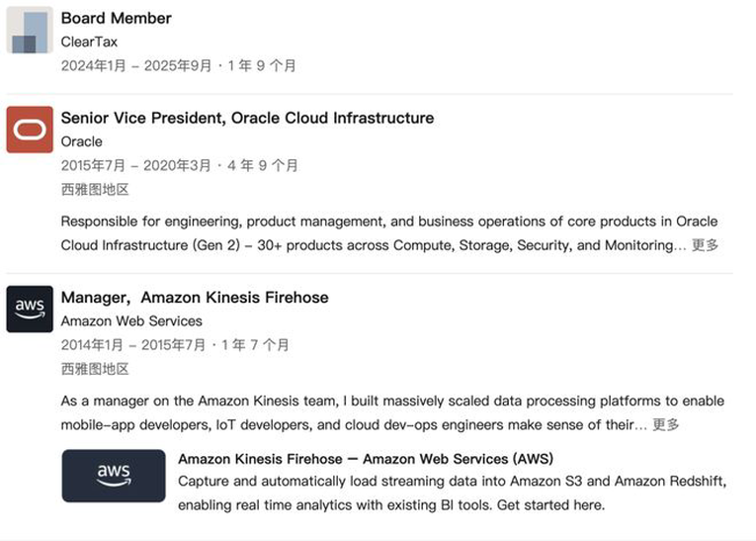Click the red Oracle logo
The image size is (756, 541).
[30, 130]
